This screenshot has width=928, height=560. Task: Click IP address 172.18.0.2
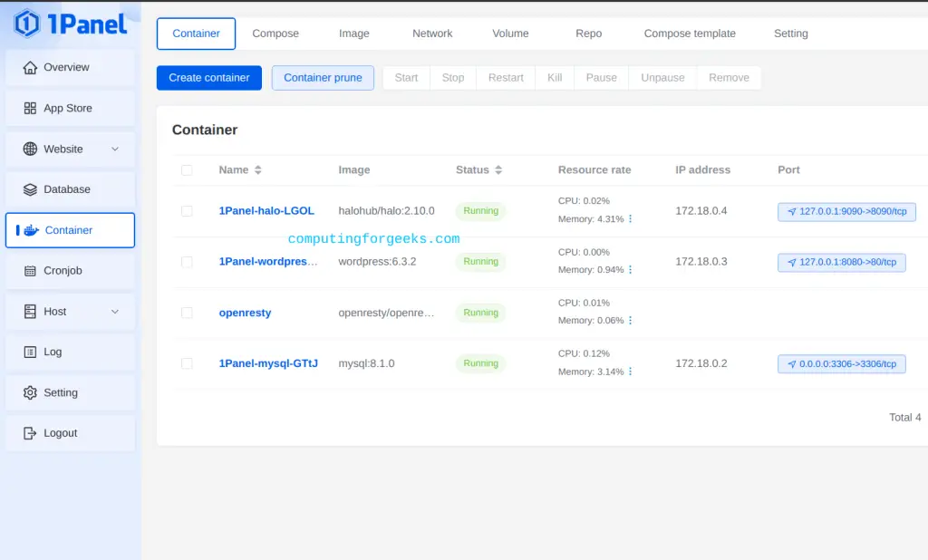[x=701, y=363]
